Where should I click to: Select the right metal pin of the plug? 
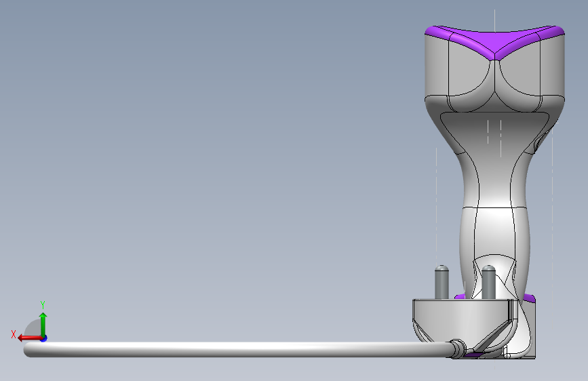[488, 282]
